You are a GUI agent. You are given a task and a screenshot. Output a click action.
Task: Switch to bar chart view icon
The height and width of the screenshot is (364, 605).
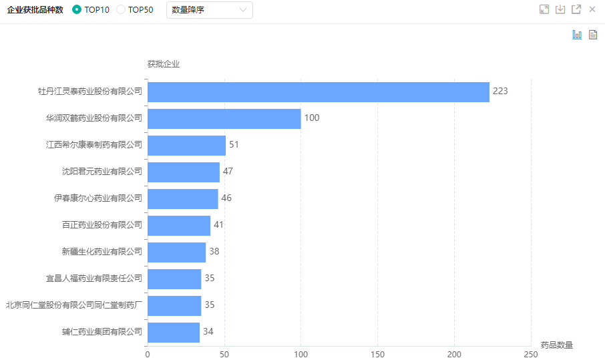tap(577, 35)
